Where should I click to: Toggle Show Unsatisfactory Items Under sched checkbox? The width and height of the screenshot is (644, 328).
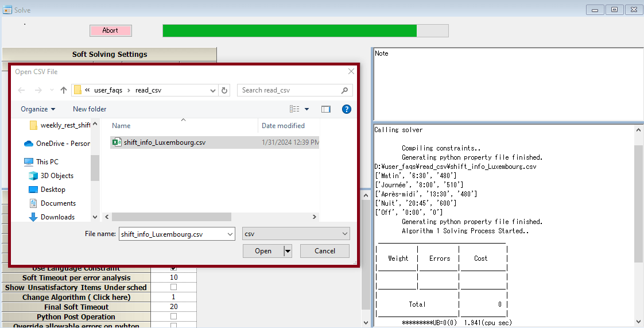pos(174,287)
